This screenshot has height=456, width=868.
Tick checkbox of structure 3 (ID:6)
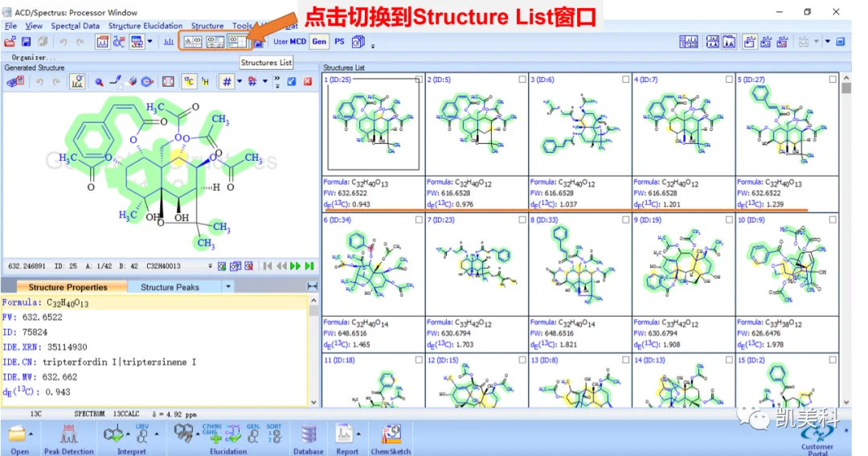click(x=625, y=80)
